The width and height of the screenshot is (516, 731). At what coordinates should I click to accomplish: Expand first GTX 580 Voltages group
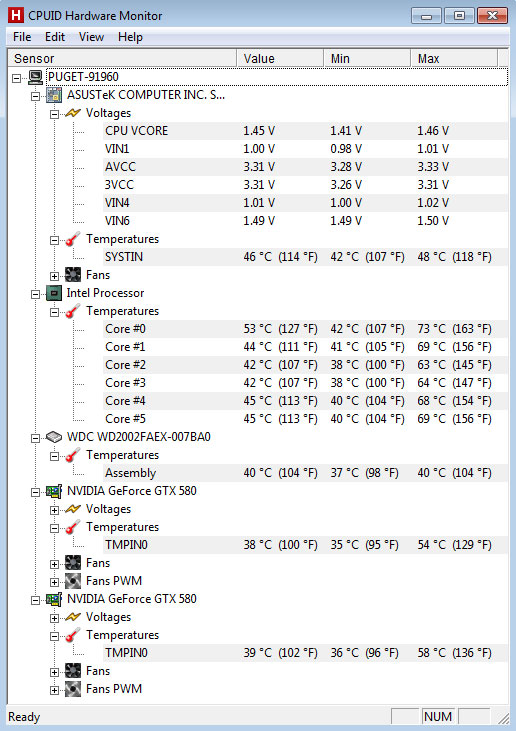pos(55,510)
